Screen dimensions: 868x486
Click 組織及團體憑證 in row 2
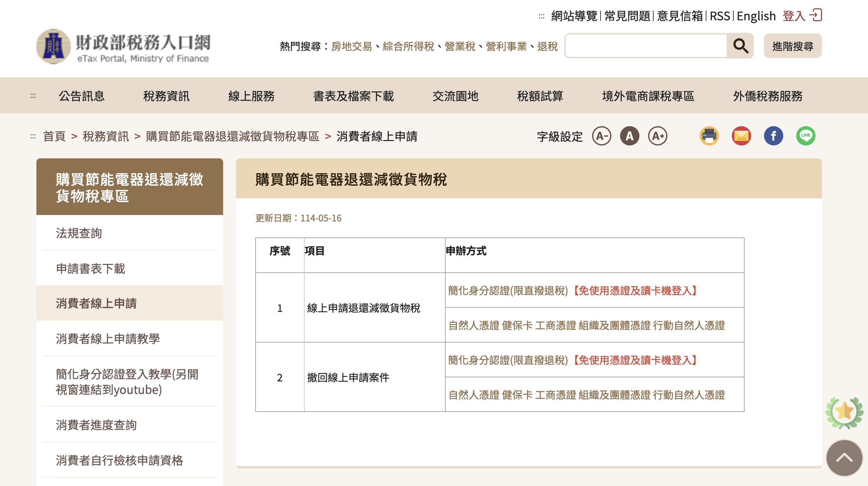click(x=615, y=395)
